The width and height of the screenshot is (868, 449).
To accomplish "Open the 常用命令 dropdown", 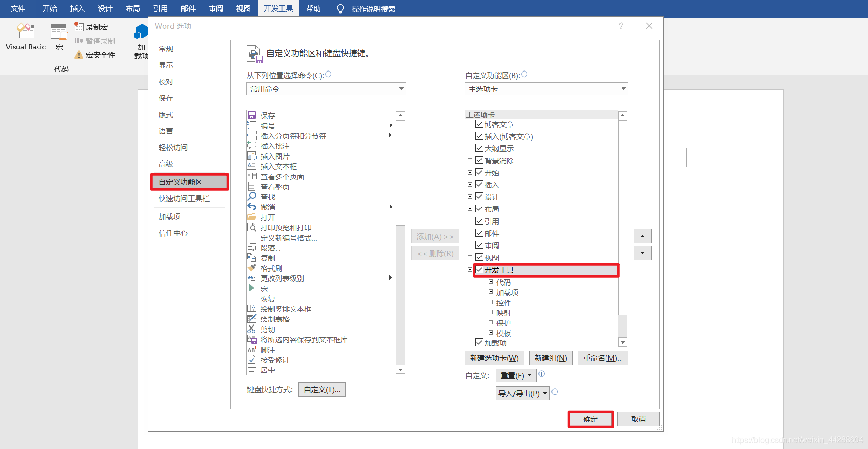I will [x=326, y=89].
